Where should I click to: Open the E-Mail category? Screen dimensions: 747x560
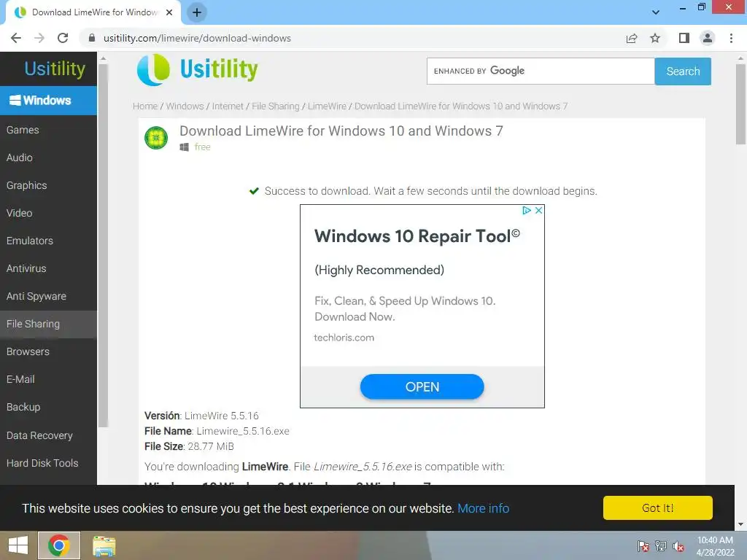click(x=48, y=379)
